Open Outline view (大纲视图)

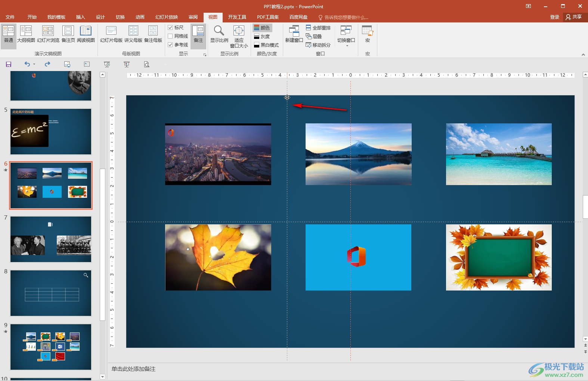click(26, 34)
